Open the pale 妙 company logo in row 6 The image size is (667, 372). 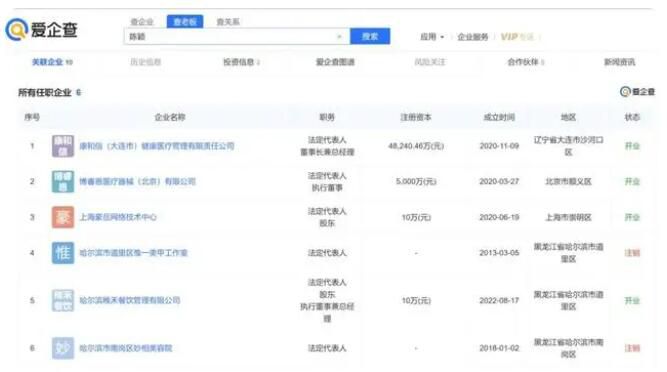click(63, 348)
